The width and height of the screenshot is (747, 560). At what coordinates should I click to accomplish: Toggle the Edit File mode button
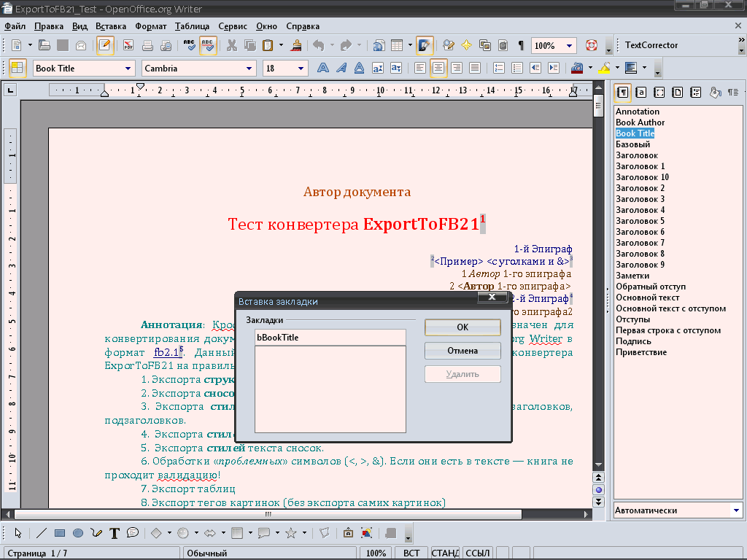(105, 45)
